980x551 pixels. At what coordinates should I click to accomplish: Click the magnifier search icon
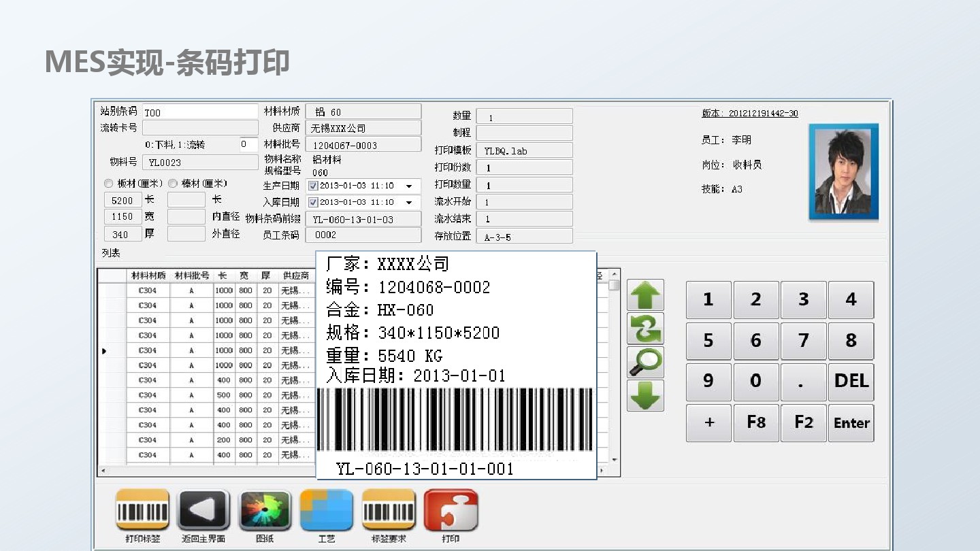645,362
